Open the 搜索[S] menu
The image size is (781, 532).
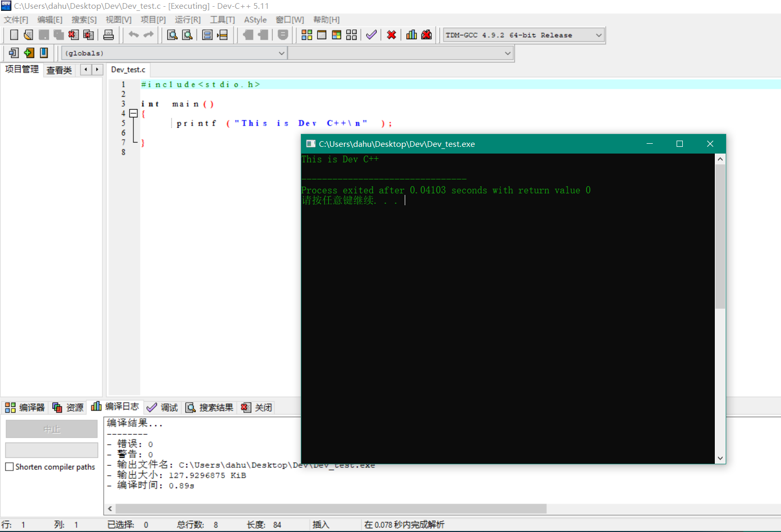[84, 20]
